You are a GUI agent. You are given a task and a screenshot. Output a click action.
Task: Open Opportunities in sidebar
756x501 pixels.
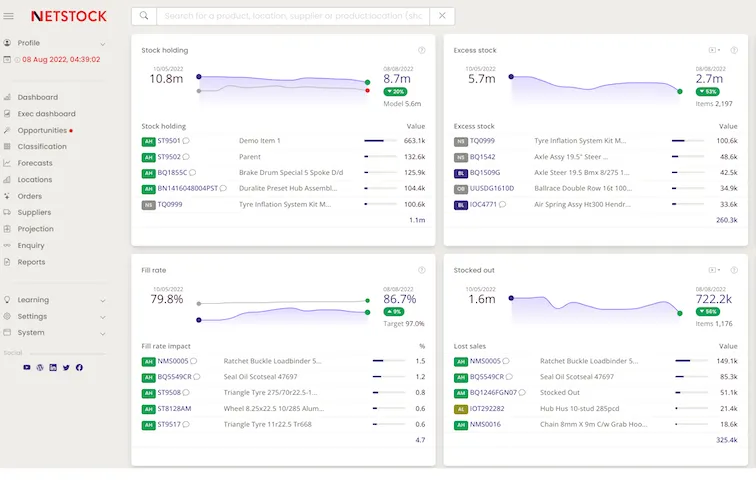click(x=42, y=130)
